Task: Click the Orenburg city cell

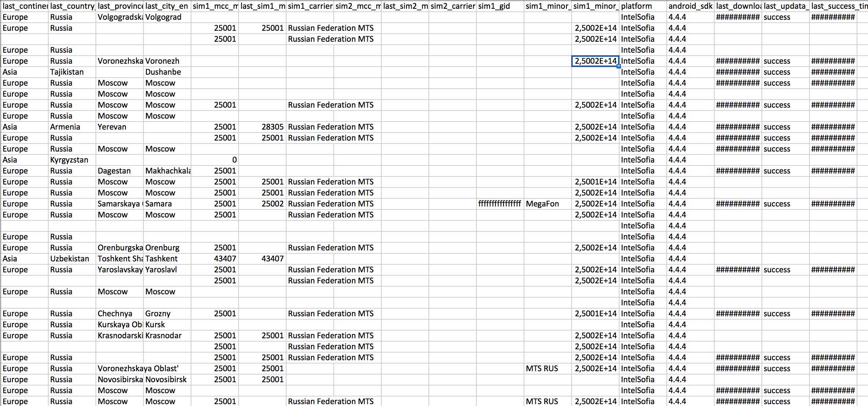Action: point(167,248)
